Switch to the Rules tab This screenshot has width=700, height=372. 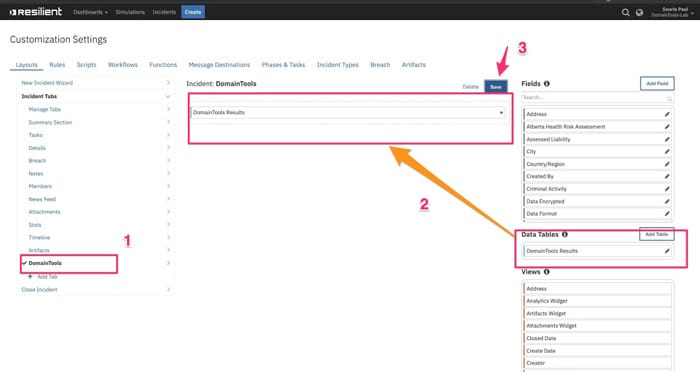pyautogui.click(x=57, y=65)
